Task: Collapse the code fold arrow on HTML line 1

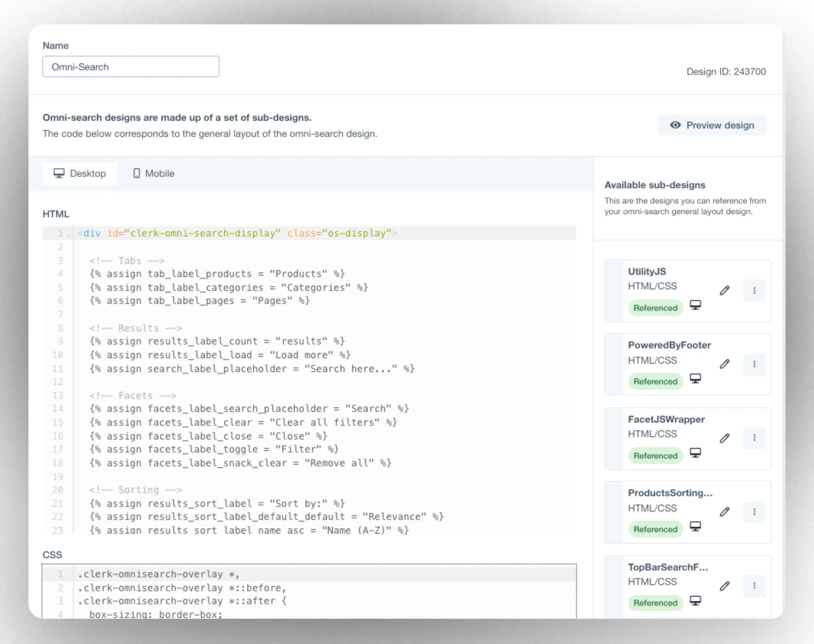Action: point(69,235)
